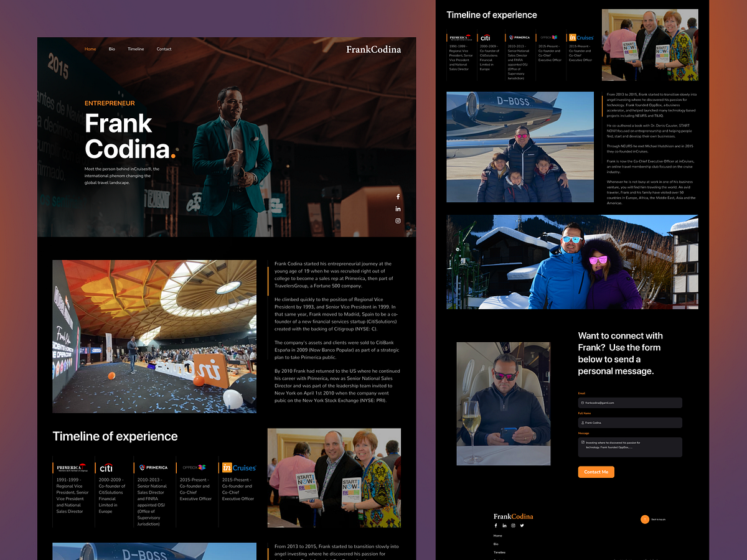Screen dimensions: 747x560
Task: Click the paragraph starting 'Through NEURS he met Michael Hutchison'
Action: 649,148
